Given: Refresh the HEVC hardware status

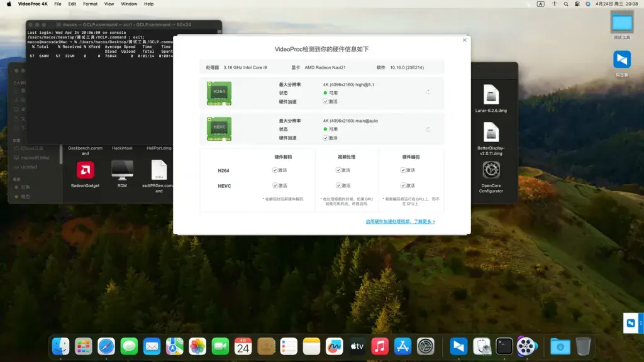Looking at the screenshot, I should point(428,129).
